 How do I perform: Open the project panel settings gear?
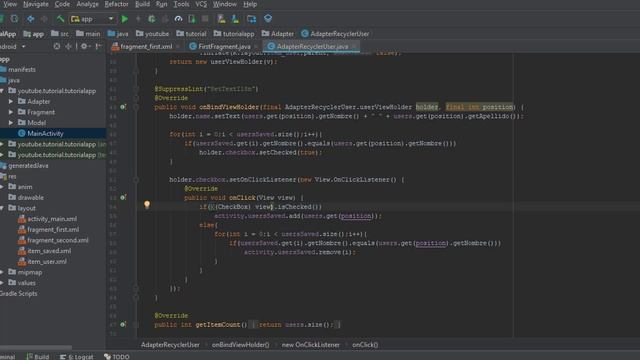[x=84, y=47]
